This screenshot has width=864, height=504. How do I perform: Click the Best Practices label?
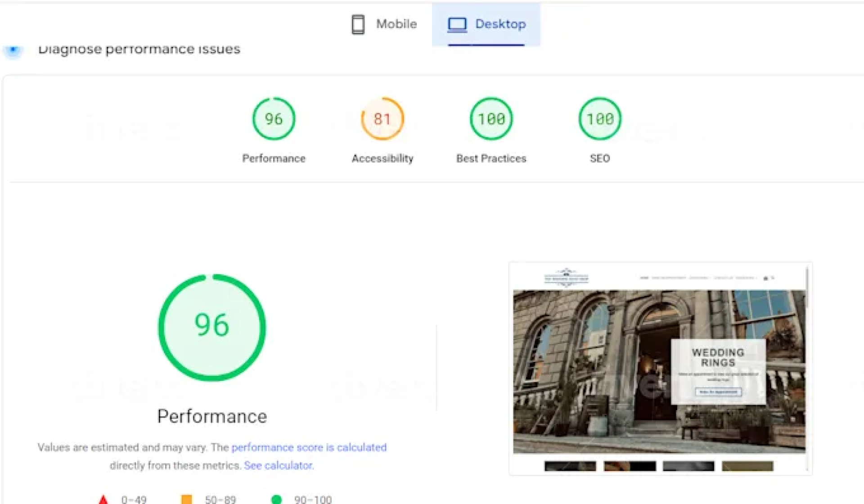click(x=491, y=158)
